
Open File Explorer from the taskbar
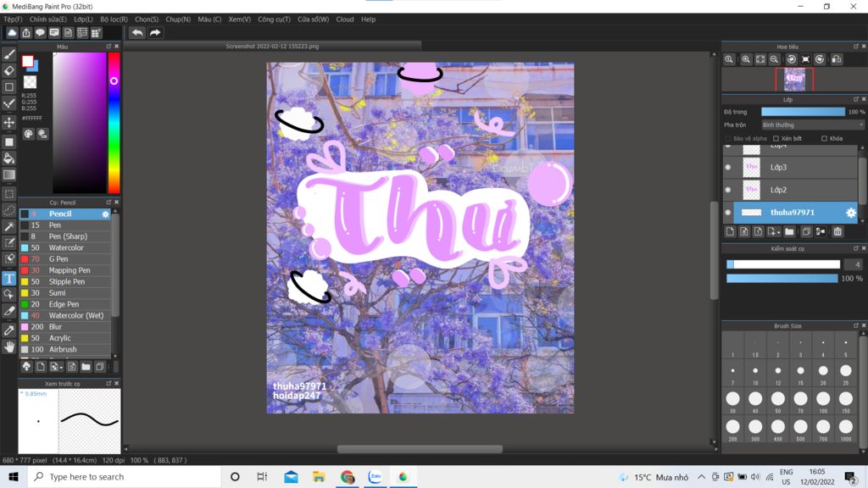(x=319, y=477)
